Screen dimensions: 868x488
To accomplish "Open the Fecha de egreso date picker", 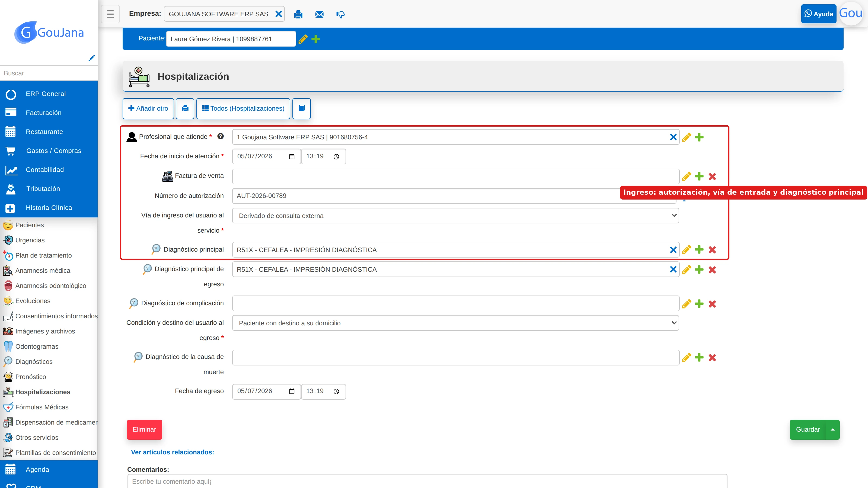I will (292, 391).
